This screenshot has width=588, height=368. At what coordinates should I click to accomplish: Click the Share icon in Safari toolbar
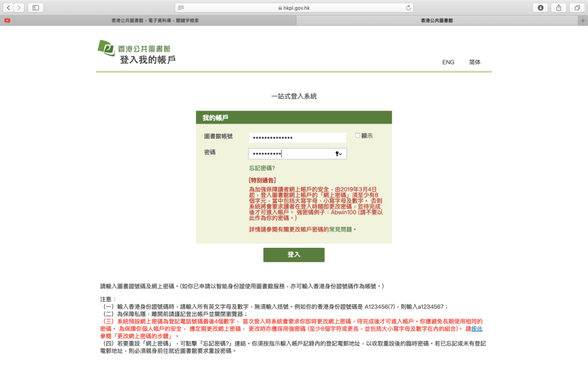coord(558,7)
